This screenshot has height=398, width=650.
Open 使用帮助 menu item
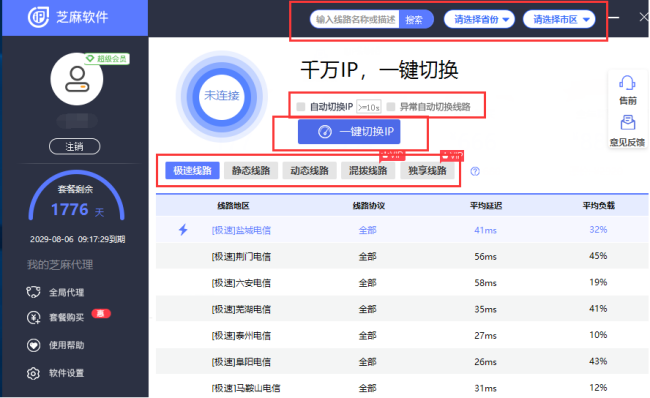[x=66, y=345]
